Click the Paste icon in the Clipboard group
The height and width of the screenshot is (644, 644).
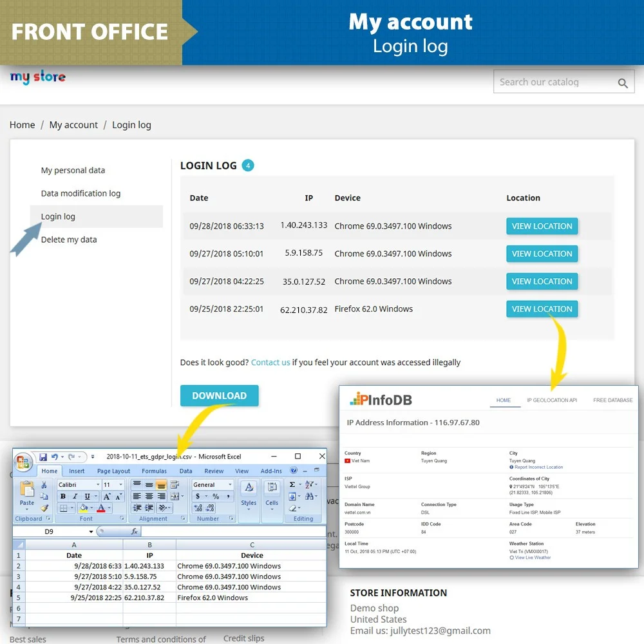click(x=27, y=493)
